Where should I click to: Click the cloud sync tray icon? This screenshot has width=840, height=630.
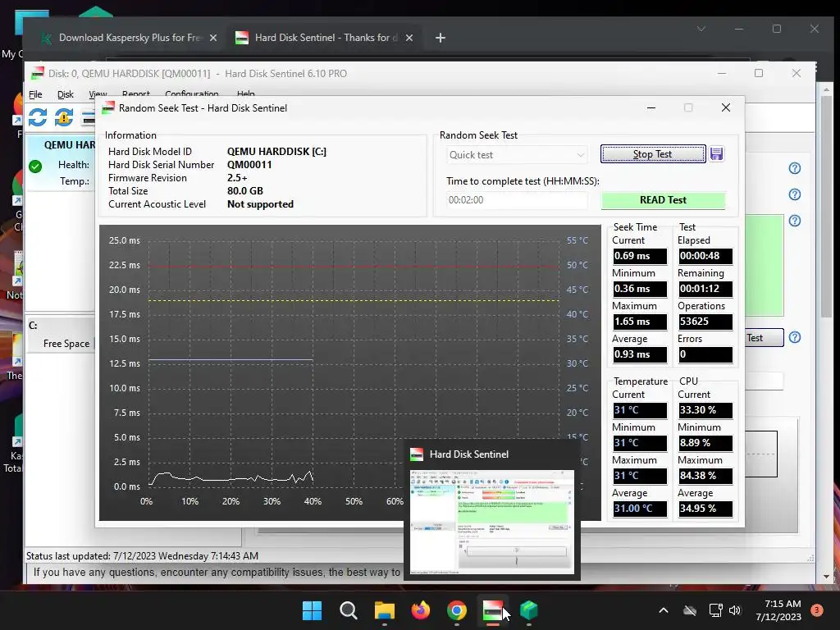pyautogui.click(x=690, y=610)
